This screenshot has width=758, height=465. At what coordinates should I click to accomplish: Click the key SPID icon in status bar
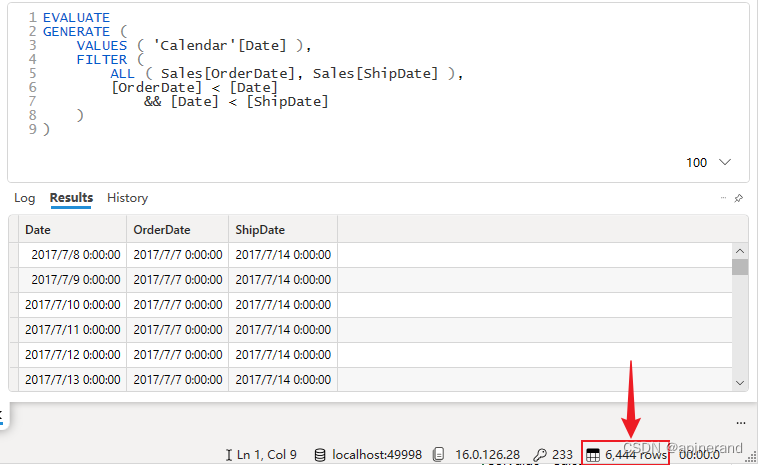click(x=539, y=455)
